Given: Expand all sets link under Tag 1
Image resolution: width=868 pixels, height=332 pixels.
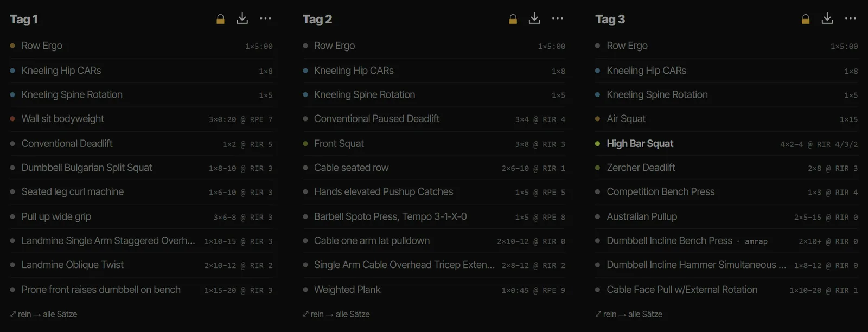Looking at the screenshot, I should tap(43, 314).
